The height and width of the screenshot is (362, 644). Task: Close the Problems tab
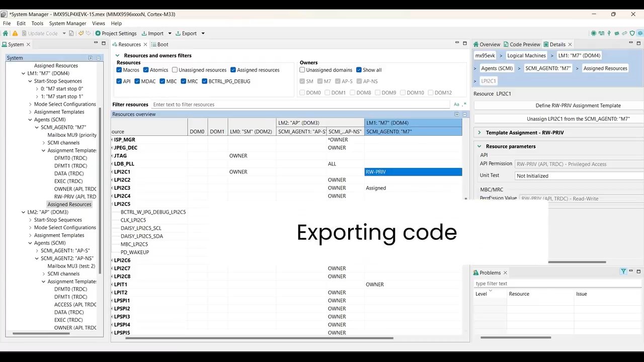(505, 273)
